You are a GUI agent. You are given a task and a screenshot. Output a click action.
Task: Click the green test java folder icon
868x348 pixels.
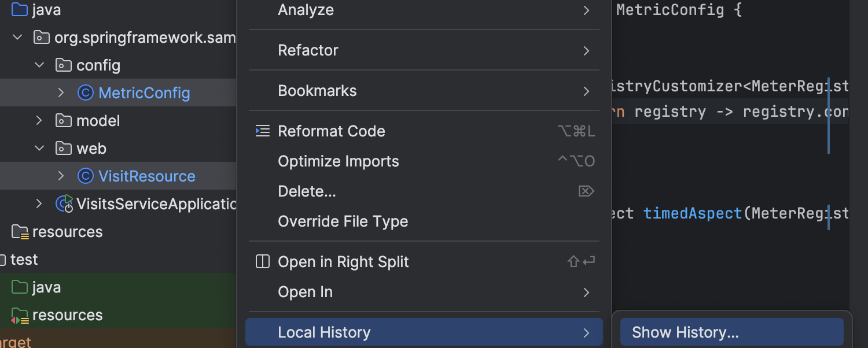(20, 287)
